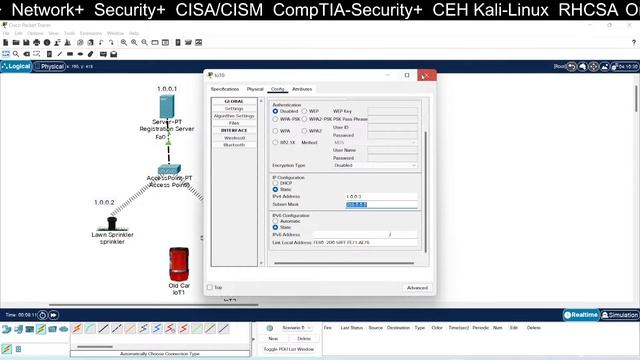This screenshot has width=640, height=360.
Task: Tick the Top checkbox in device window
Action: tap(210, 287)
